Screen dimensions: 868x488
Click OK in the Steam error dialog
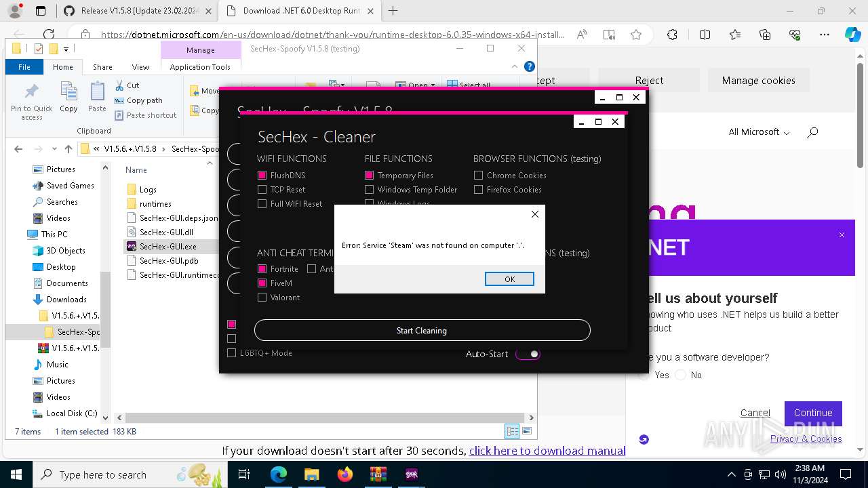click(x=509, y=279)
